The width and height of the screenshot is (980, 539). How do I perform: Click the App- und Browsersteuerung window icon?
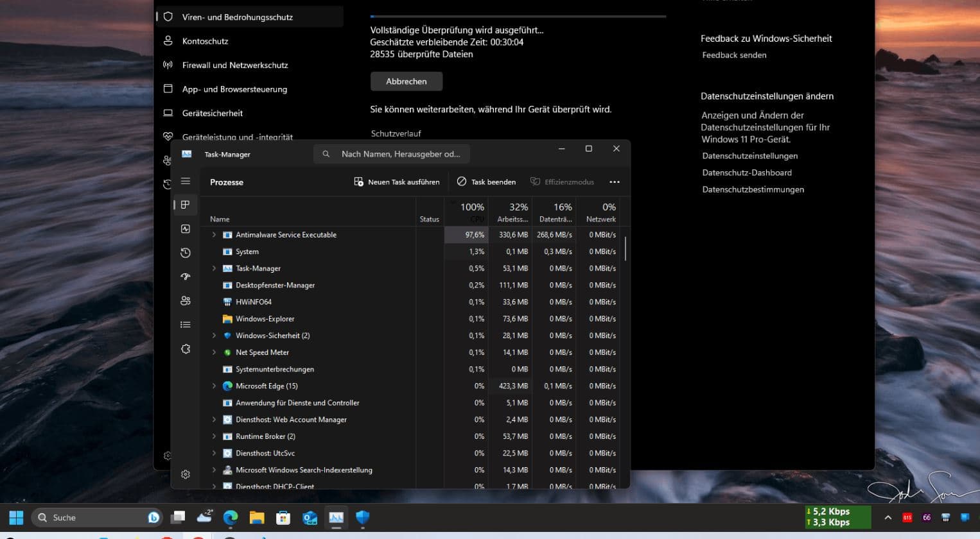click(x=168, y=89)
